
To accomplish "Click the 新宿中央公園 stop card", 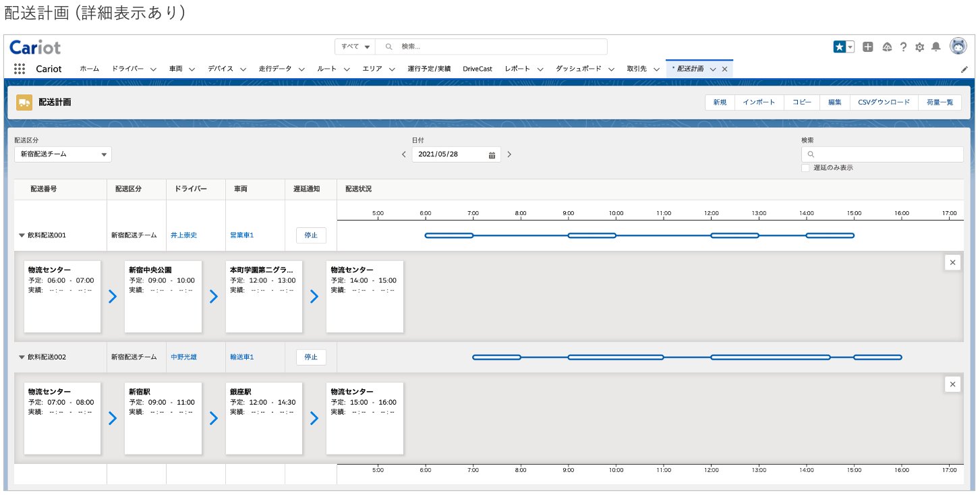I will coord(163,297).
